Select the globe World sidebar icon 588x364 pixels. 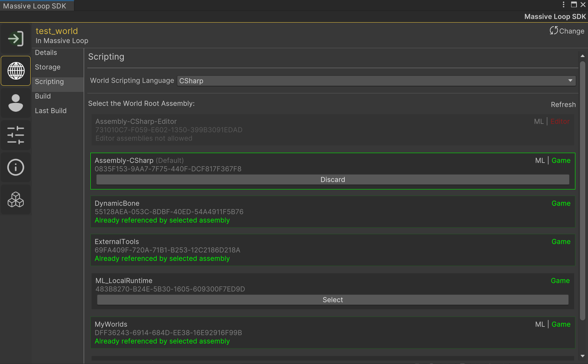tap(16, 71)
